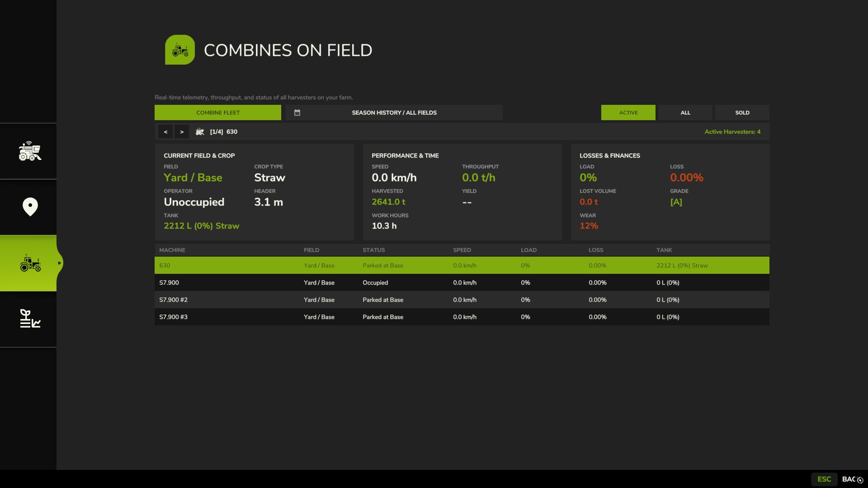Click the TANK column header
Screen dimensions: 868x488
pyautogui.click(x=664, y=250)
